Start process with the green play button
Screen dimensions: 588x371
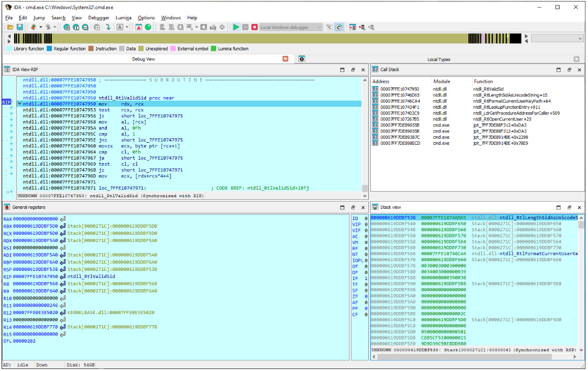tap(237, 27)
